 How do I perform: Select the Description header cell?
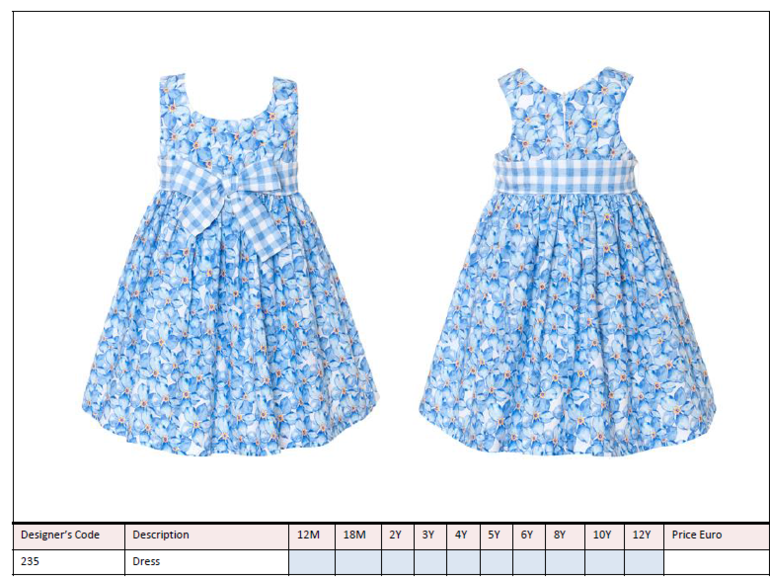click(x=207, y=535)
